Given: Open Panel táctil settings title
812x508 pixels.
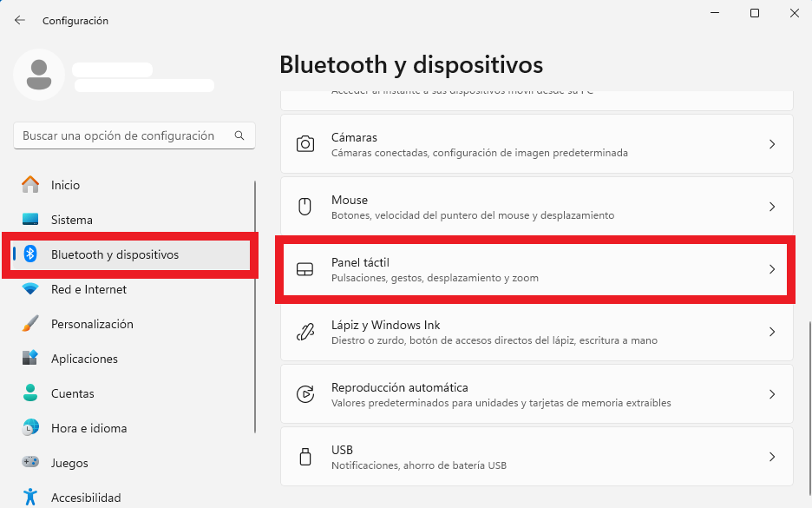Looking at the screenshot, I should (x=360, y=262).
